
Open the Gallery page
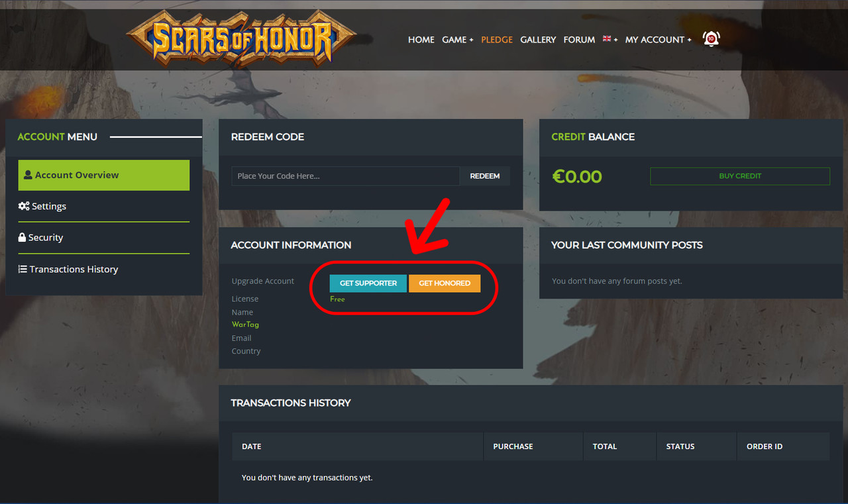click(538, 40)
